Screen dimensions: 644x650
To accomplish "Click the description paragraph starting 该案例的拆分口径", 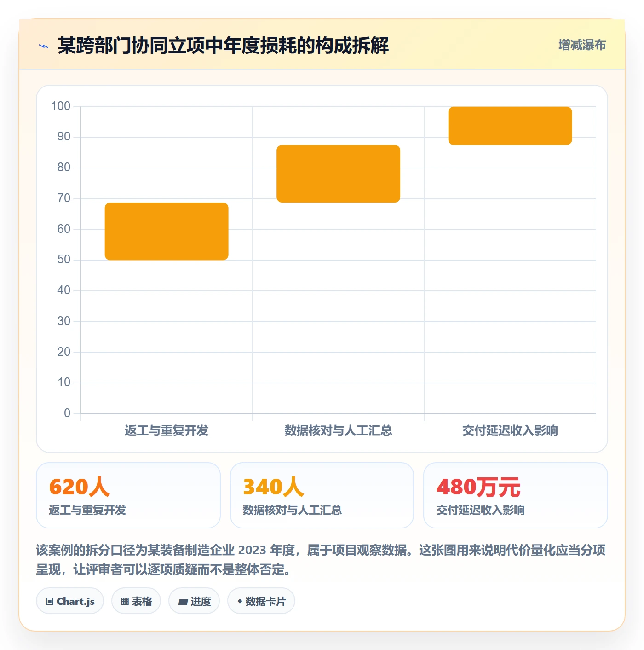I will (x=321, y=560).
